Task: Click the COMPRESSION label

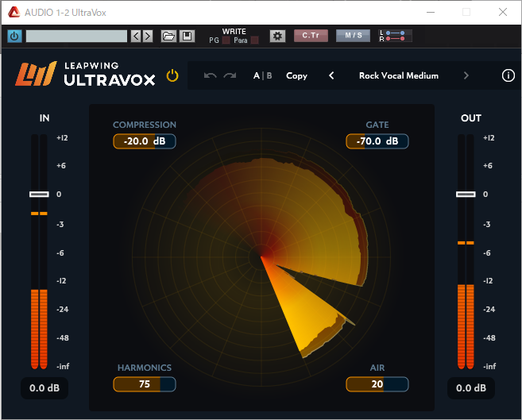Action: 145,125
